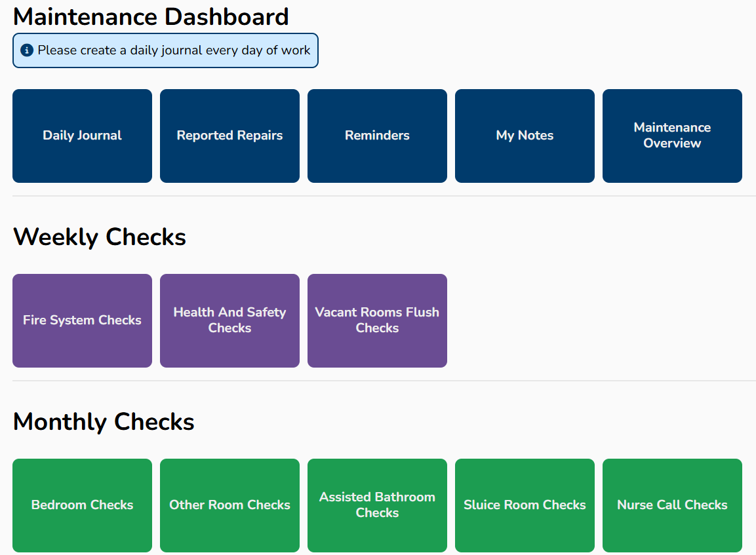This screenshot has width=756, height=555.
Task: Click the Maintenance Dashboard heading
Action: [x=151, y=16]
